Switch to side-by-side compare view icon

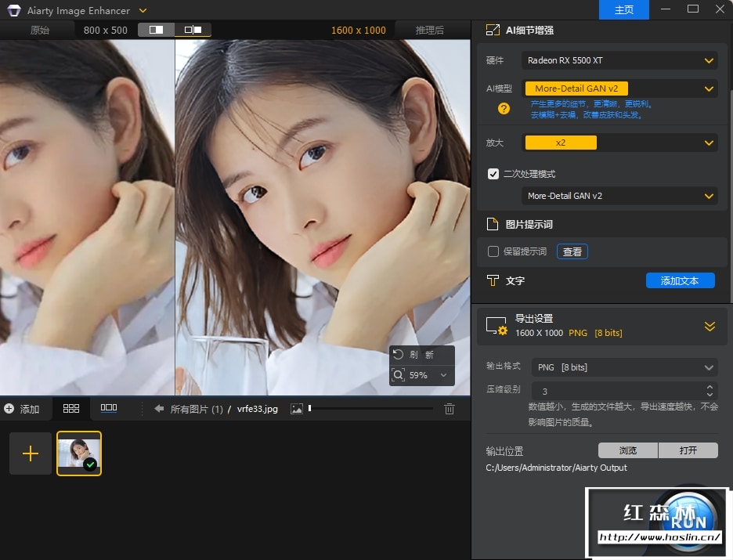point(193,30)
